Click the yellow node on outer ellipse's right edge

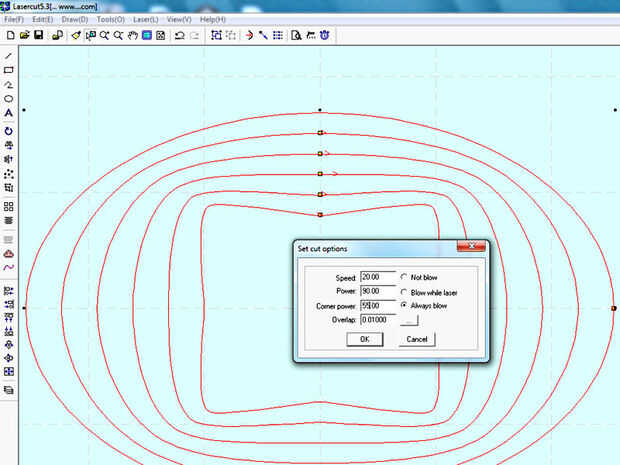(614, 308)
